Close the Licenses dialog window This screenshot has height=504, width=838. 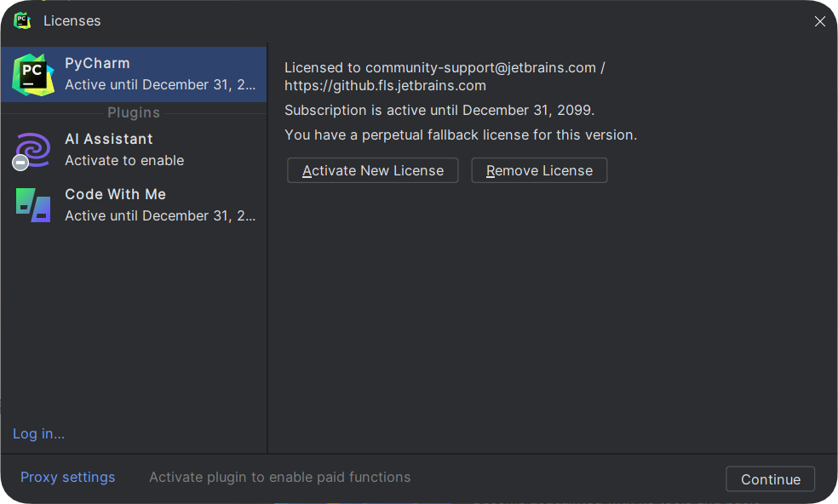pos(819,21)
